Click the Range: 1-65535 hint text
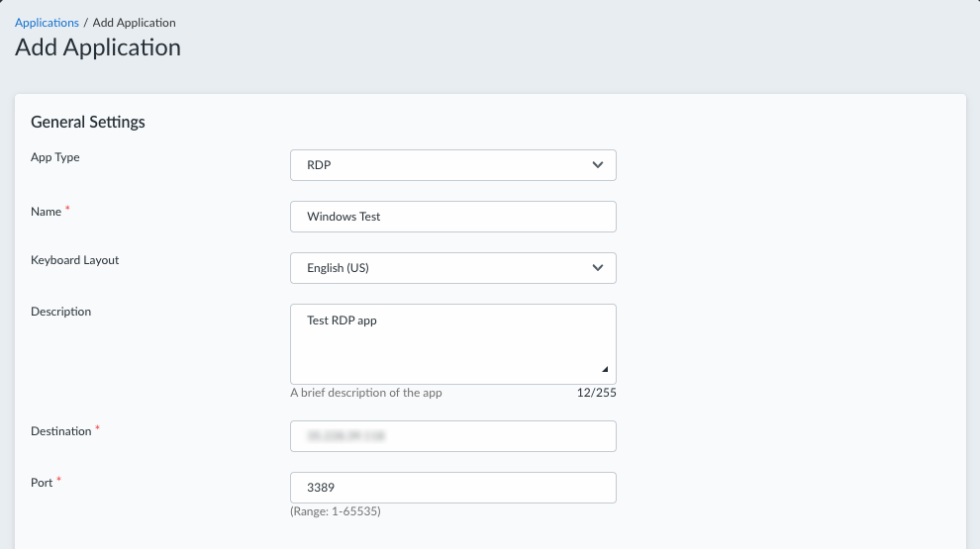 [336, 511]
